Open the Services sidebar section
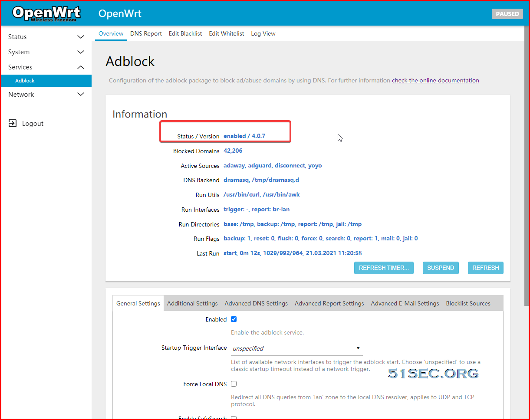The width and height of the screenshot is (530, 420). pos(46,67)
